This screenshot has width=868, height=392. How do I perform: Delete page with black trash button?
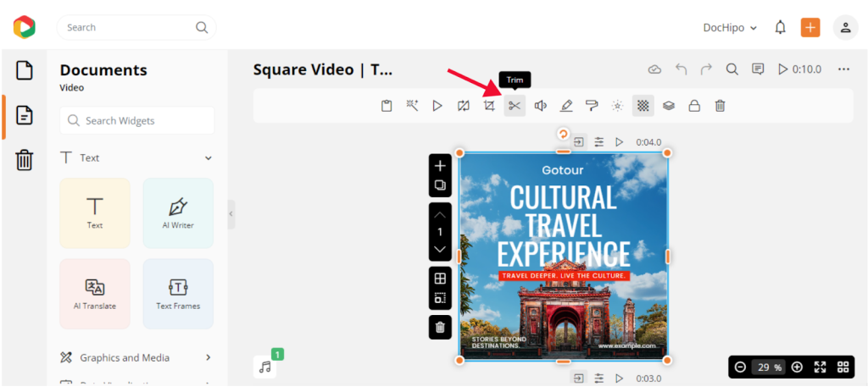440,328
